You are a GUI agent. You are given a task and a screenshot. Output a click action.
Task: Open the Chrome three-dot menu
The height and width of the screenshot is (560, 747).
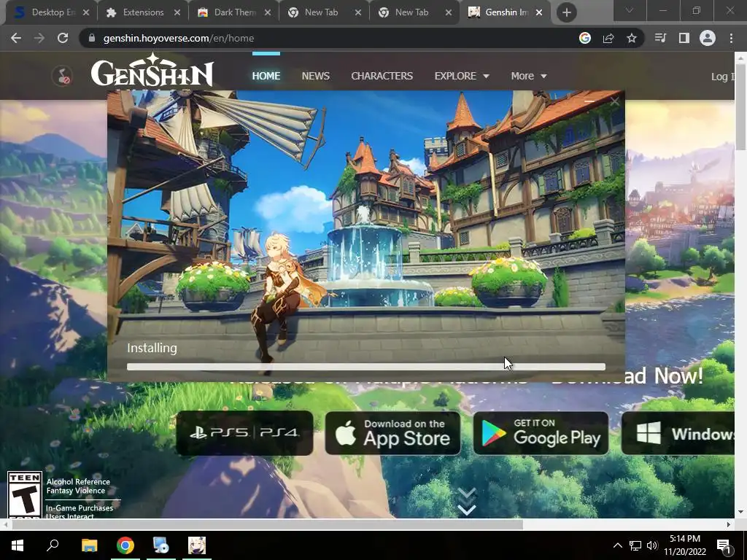pos(731,38)
